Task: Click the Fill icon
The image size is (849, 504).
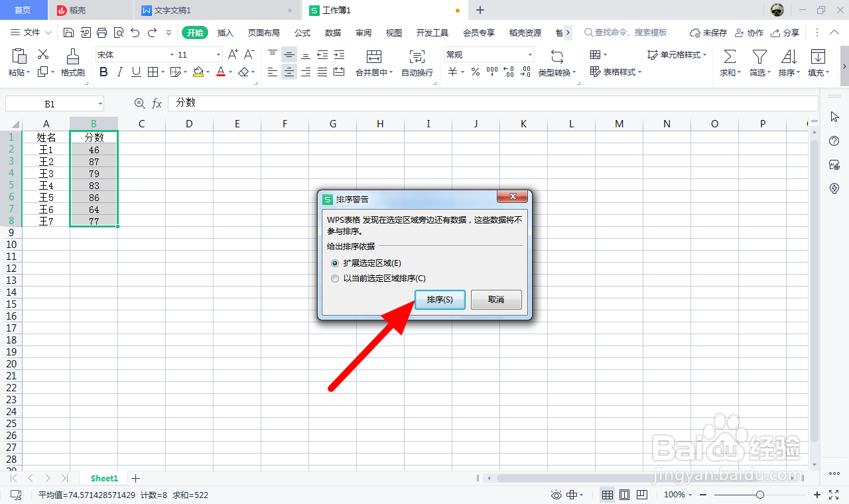Action: pos(818,56)
